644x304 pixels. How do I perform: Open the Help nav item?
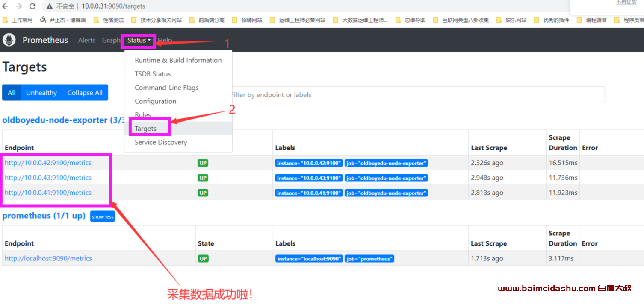165,40
